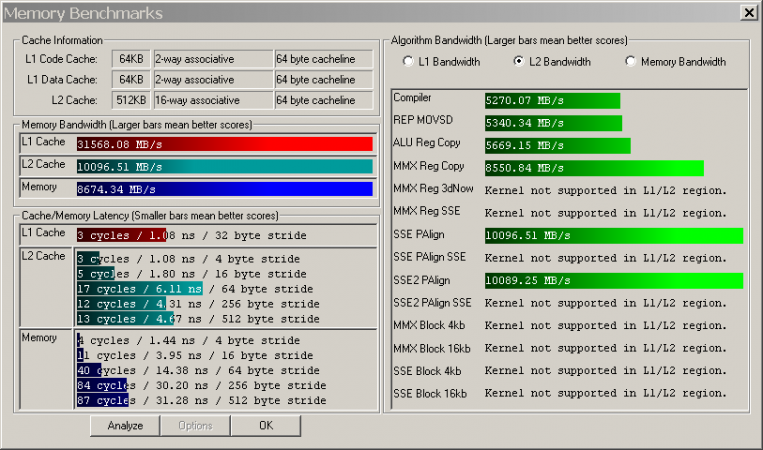Click the REP MOVSD label
The height and width of the screenshot is (450, 763).
click(x=423, y=120)
